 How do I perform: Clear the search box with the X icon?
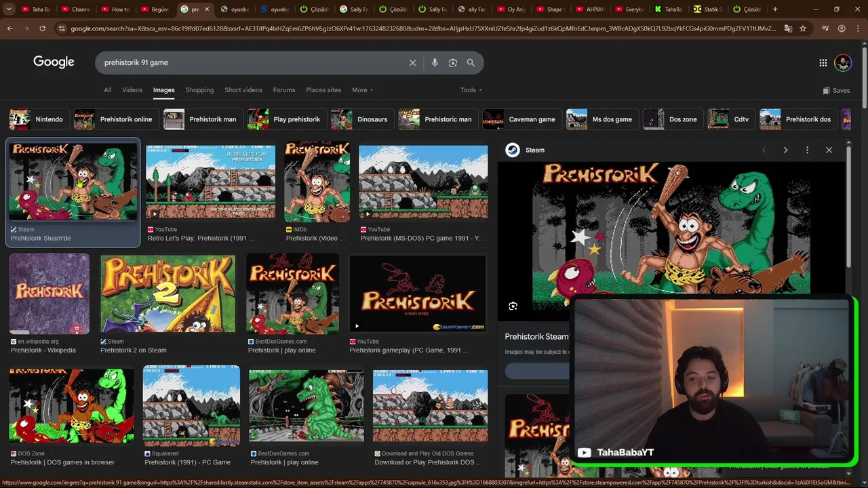pyautogui.click(x=412, y=62)
